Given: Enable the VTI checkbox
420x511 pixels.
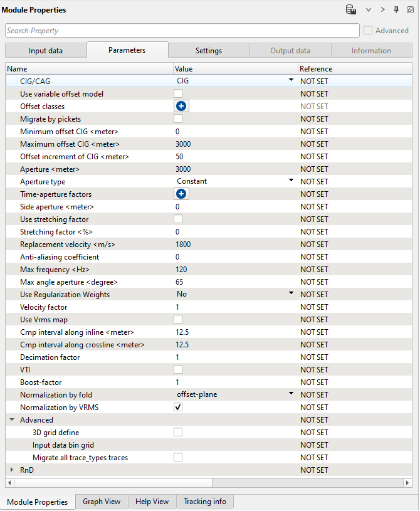Looking at the screenshot, I should 178,370.
